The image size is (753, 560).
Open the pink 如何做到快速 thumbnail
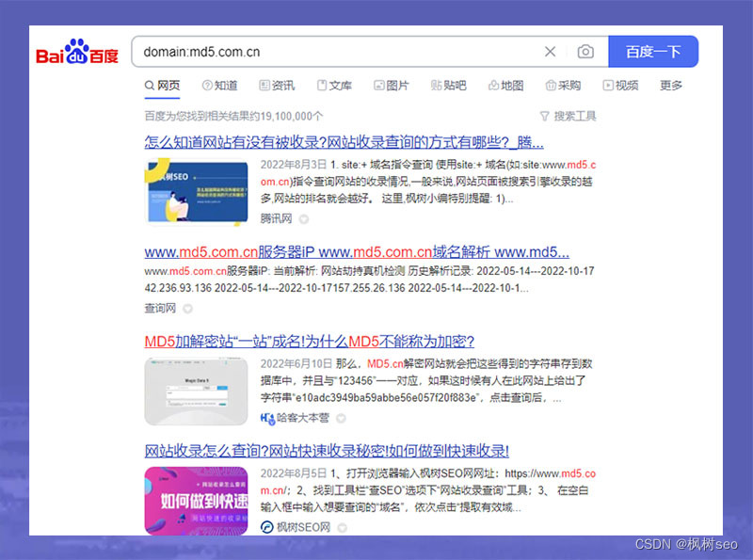tap(197, 501)
